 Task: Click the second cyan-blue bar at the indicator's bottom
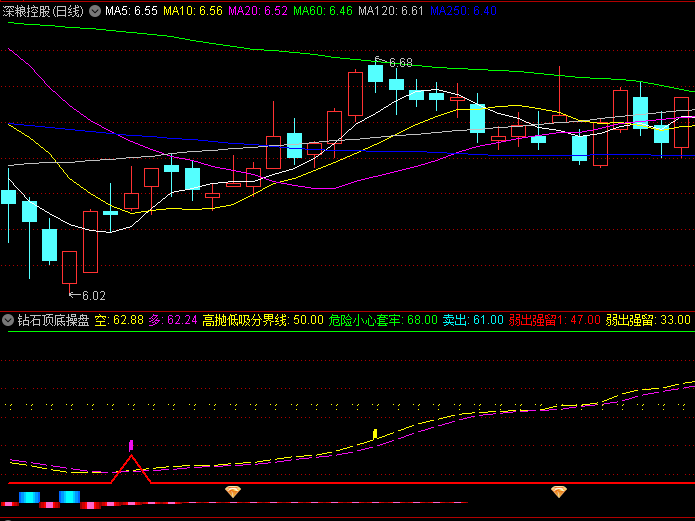pyautogui.click(x=70, y=497)
